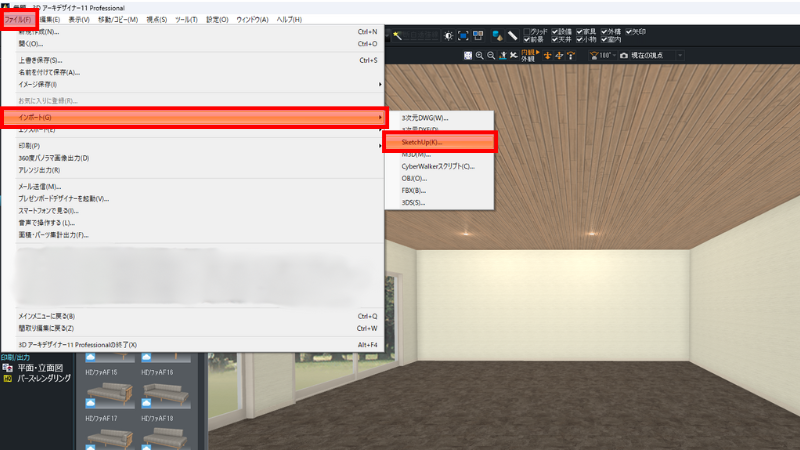The image size is (800, 450).
Task: Click the パース・レンダリング link in left panel
Action: [x=44, y=379]
